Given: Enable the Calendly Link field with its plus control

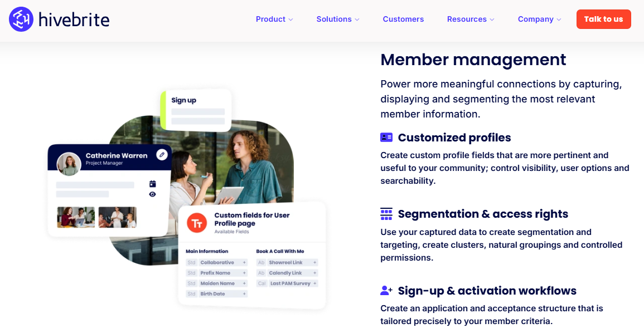Looking at the screenshot, I should (x=314, y=273).
